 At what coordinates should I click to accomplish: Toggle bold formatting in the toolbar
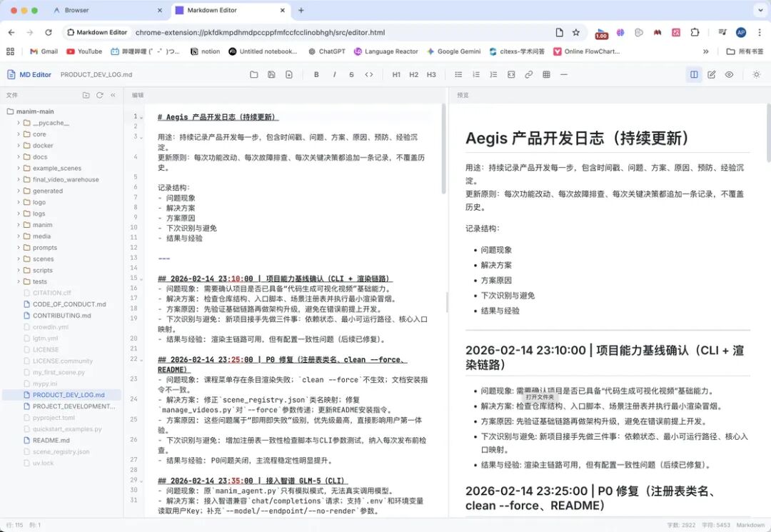pos(316,74)
